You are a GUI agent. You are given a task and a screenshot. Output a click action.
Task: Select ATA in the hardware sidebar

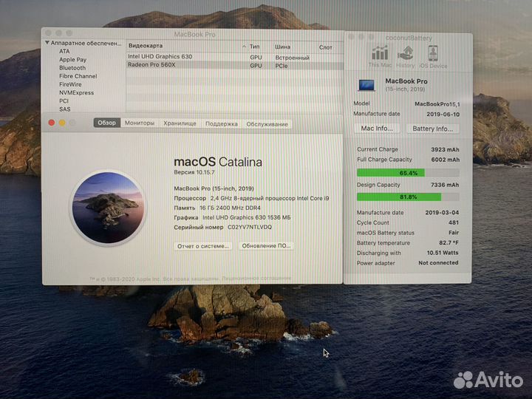point(64,51)
